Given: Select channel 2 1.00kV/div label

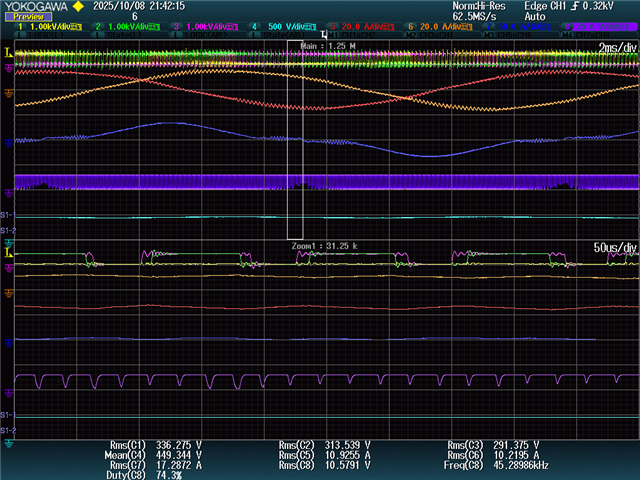Looking at the screenshot, I should 127,27.
